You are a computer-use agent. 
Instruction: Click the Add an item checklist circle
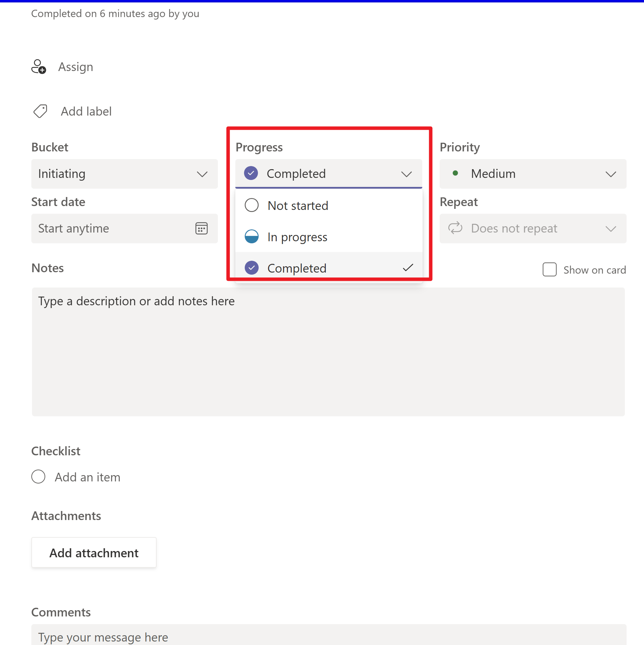tap(38, 477)
